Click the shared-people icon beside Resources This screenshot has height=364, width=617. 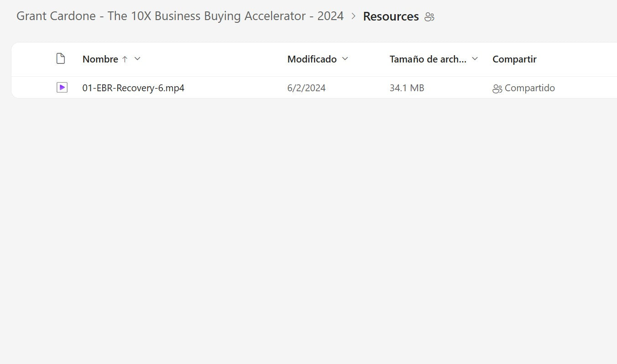429,17
